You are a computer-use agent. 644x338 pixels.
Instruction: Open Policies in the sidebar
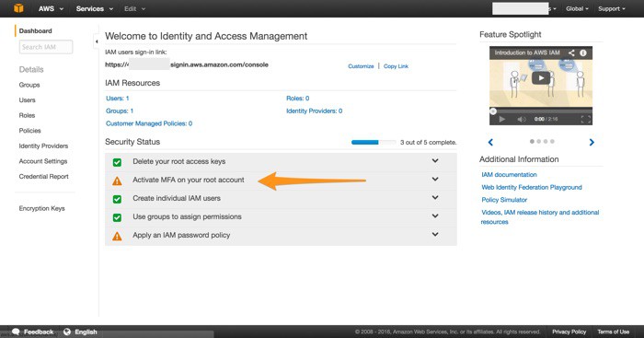tap(29, 131)
